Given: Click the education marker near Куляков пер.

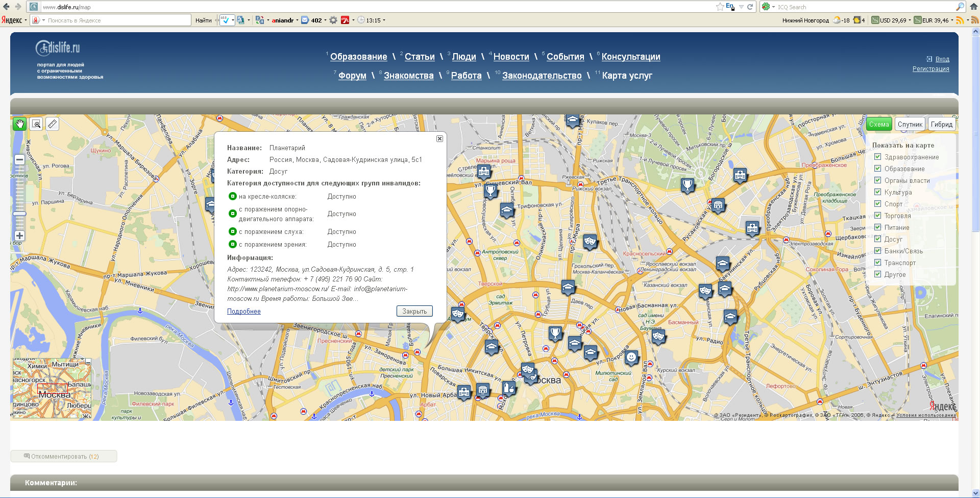Looking at the screenshot, I should pos(573,121).
